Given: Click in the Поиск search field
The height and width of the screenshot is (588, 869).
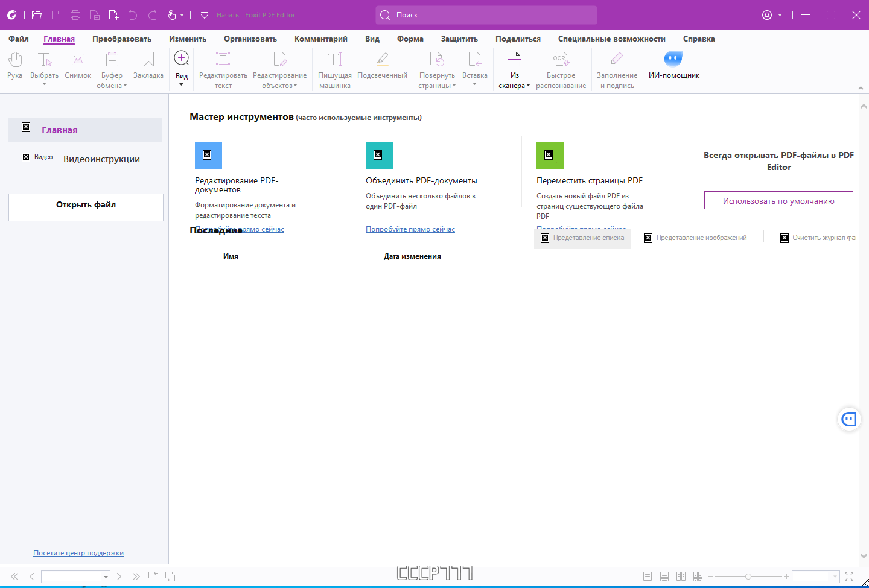Looking at the screenshot, I should (x=486, y=15).
